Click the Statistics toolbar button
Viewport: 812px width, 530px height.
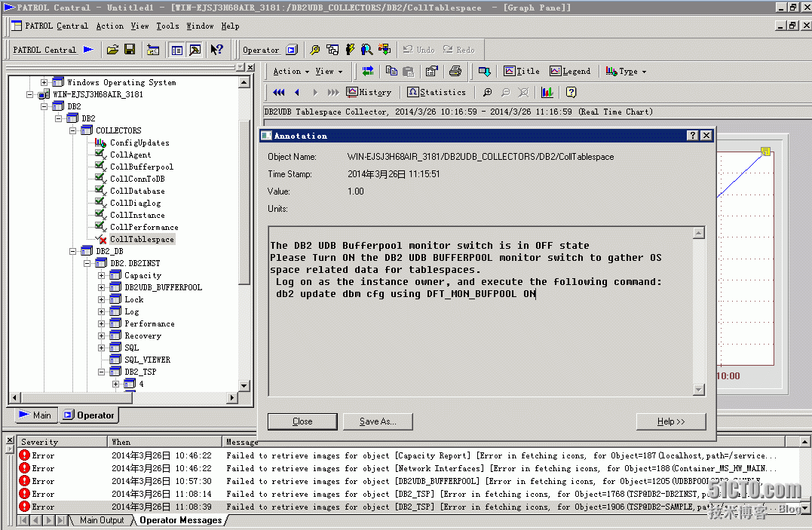(437, 92)
